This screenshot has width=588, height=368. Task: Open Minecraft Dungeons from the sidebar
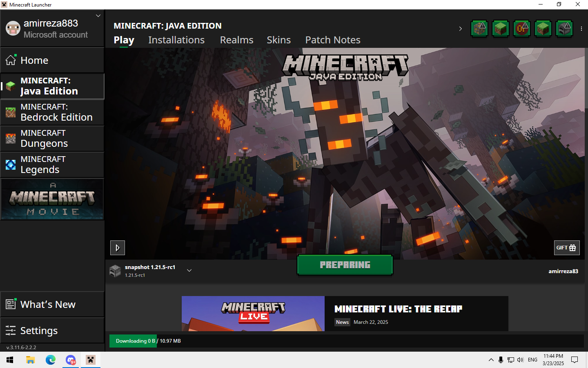pos(52,138)
